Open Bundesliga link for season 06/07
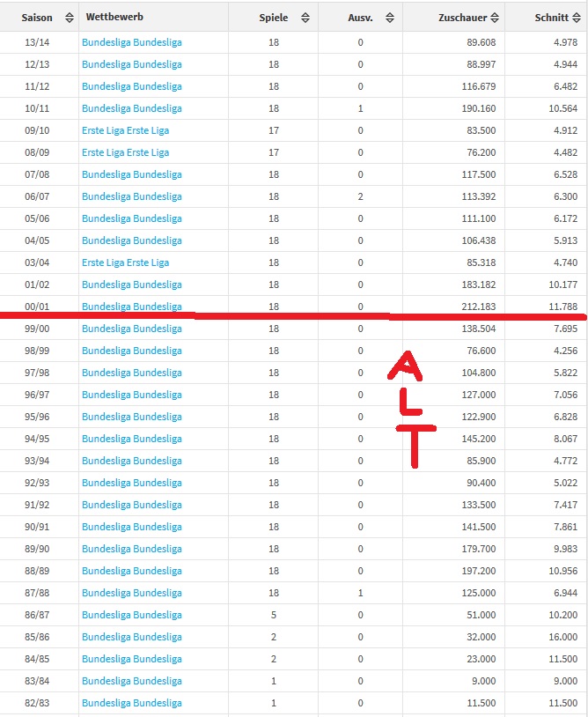588x717 pixels. [131, 196]
